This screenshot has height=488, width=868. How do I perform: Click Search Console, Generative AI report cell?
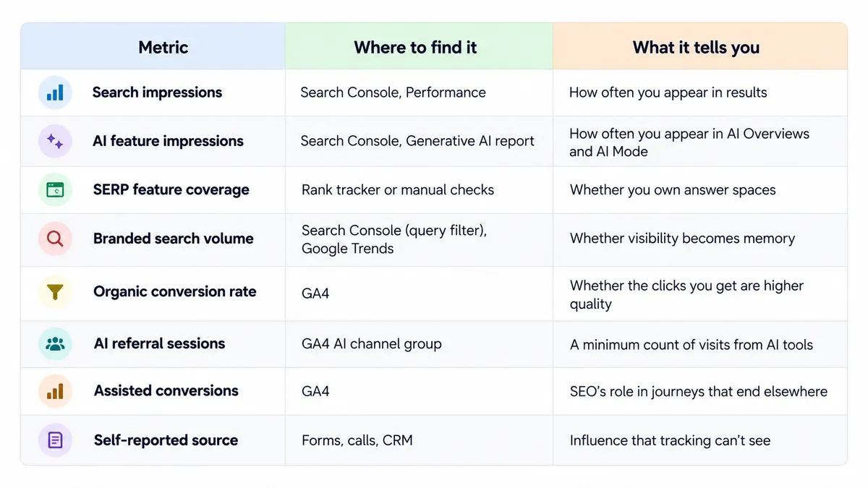coord(417,141)
